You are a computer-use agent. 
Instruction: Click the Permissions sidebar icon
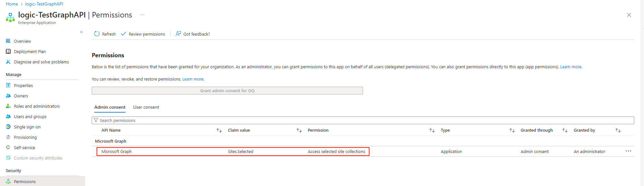click(8, 181)
